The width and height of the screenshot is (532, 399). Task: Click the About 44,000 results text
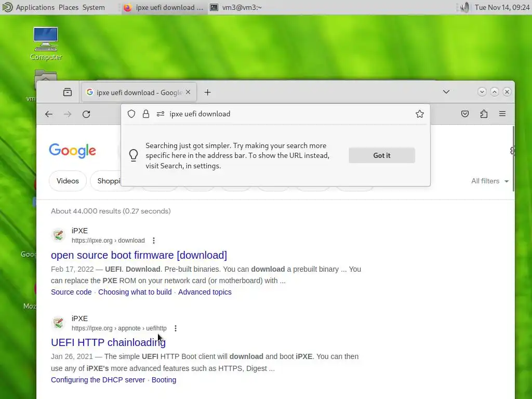coord(111,211)
